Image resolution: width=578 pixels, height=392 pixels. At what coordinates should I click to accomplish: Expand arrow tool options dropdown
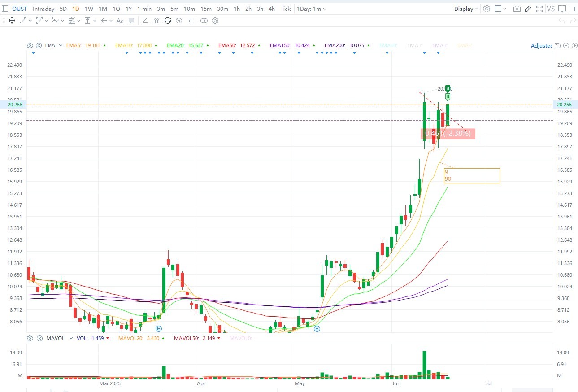(x=111, y=21)
